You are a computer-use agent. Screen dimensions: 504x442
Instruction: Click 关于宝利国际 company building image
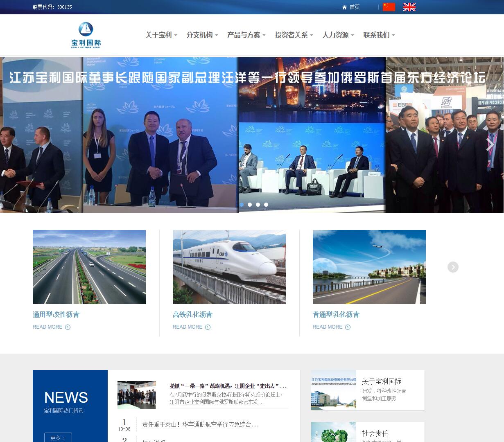334,390
